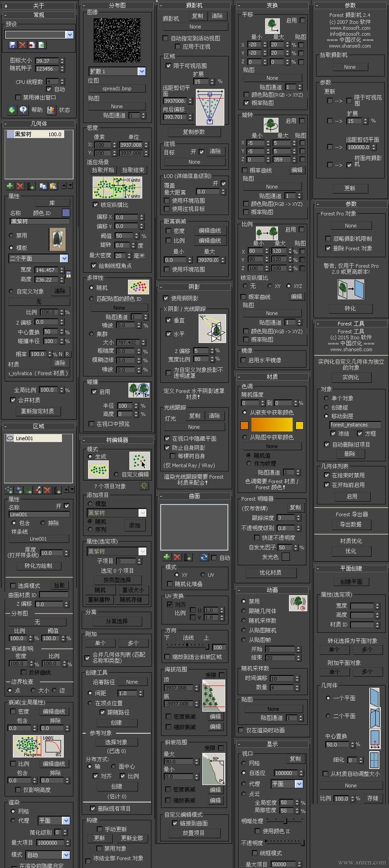This screenshot has width=389, height=868.
Task: Collapse the 分布图 rollout header
Action: [x=117, y=5]
